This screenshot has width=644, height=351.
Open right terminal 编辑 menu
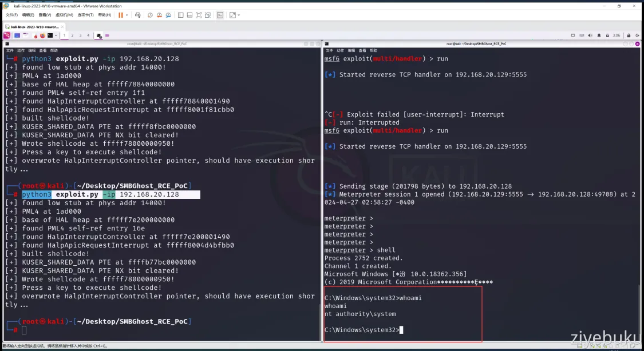(x=351, y=50)
